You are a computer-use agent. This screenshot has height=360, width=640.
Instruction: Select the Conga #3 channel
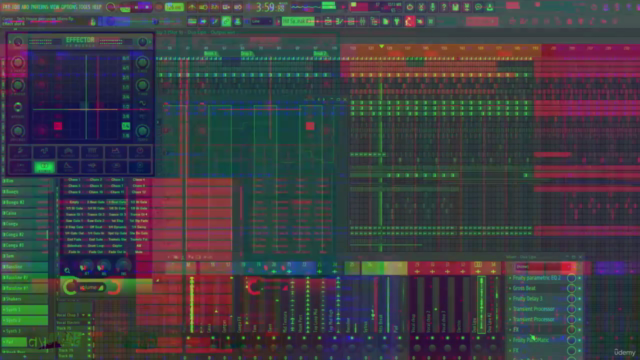[24, 245]
